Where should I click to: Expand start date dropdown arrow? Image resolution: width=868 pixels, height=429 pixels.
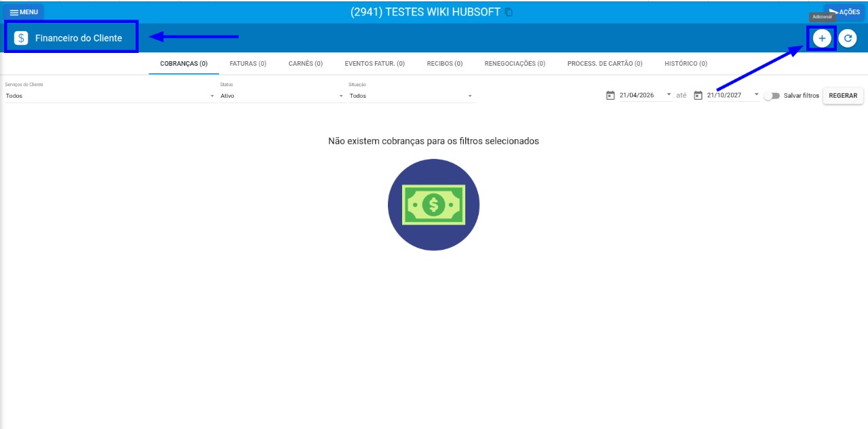click(669, 94)
